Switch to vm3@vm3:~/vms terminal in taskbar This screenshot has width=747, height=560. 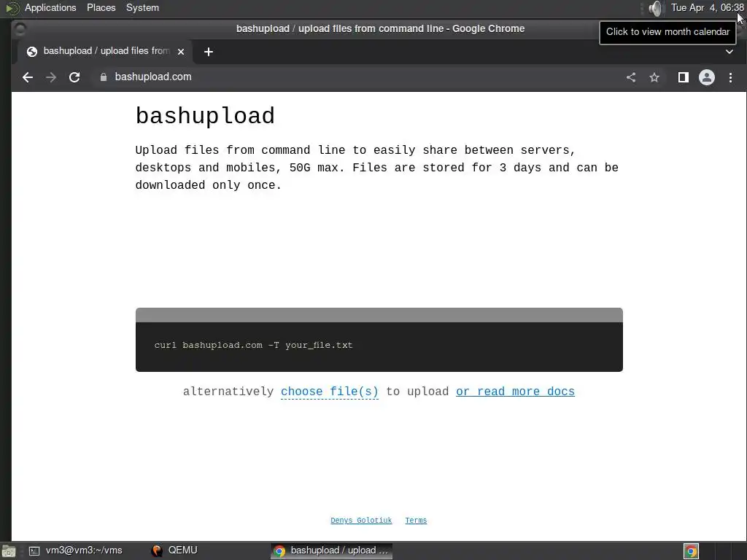(x=76, y=551)
